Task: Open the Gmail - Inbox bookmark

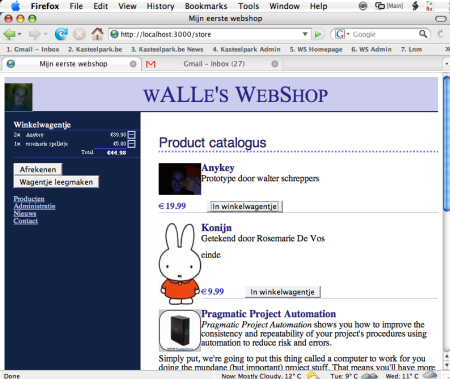Action: pyautogui.click(x=33, y=49)
